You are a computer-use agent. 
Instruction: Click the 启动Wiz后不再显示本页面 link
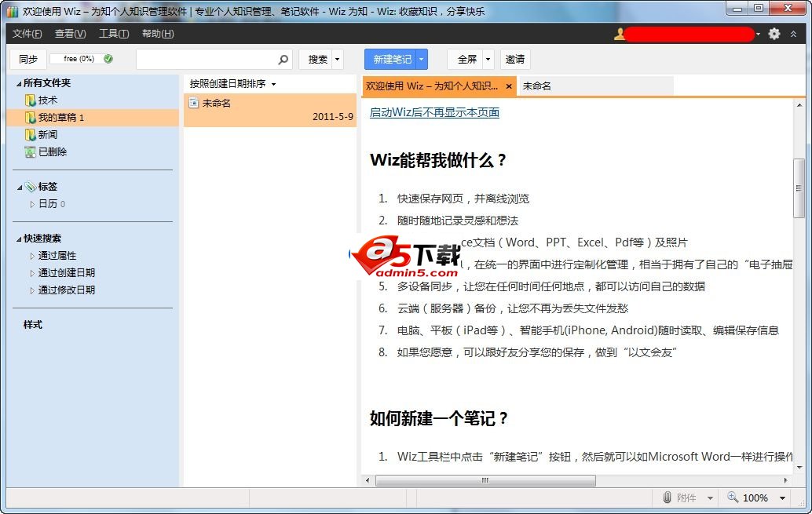[x=434, y=112]
